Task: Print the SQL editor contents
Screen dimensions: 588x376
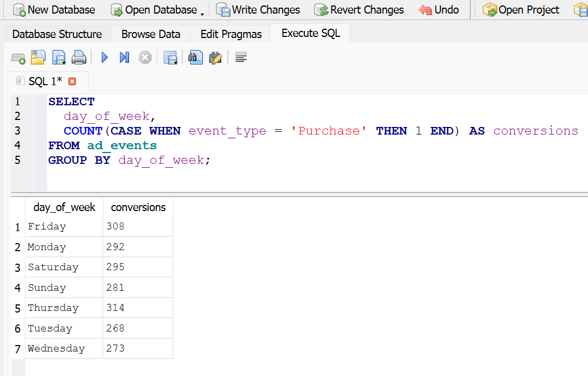Action: pyautogui.click(x=79, y=58)
